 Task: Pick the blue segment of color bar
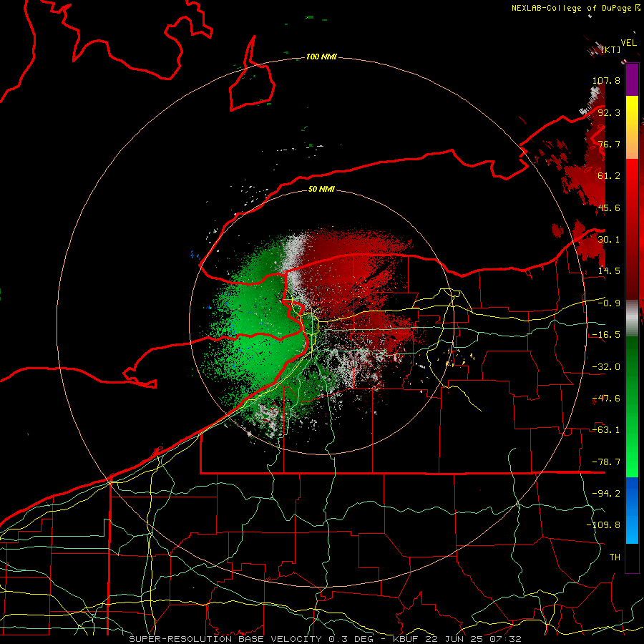[x=632, y=510]
